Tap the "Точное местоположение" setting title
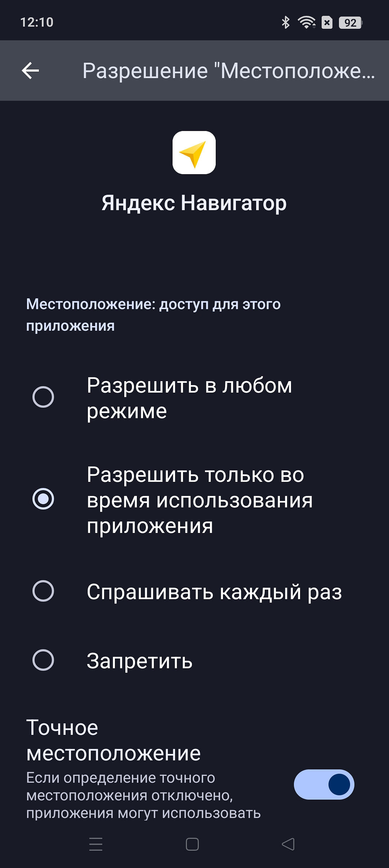The height and width of the screenshot is (868, 389). (113, 740)
